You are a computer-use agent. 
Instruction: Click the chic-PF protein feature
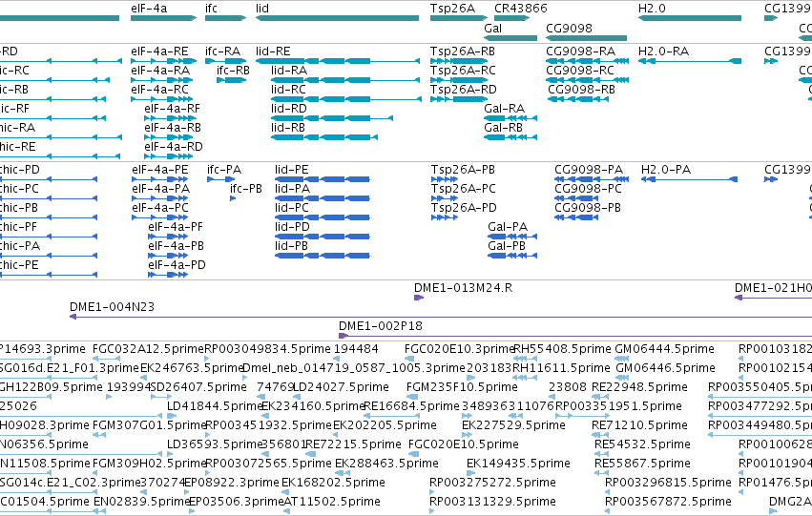pyautogui.click(x=49, y=237)
